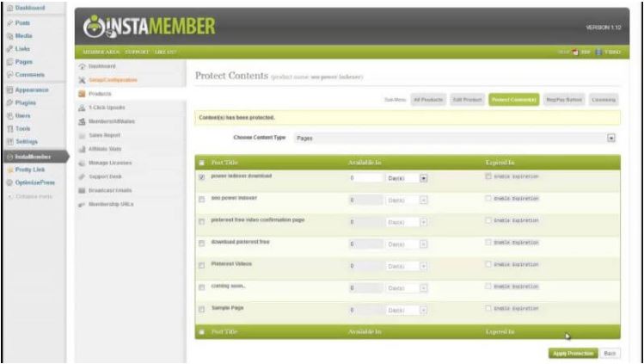The image size is (644, 364).
Task: Open the Choose Content Type dropdown
Action: tap(455, 139)
